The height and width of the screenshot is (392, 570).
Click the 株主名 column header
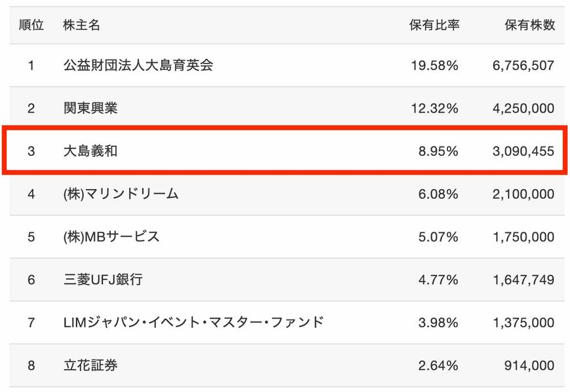tap(82, 26)
